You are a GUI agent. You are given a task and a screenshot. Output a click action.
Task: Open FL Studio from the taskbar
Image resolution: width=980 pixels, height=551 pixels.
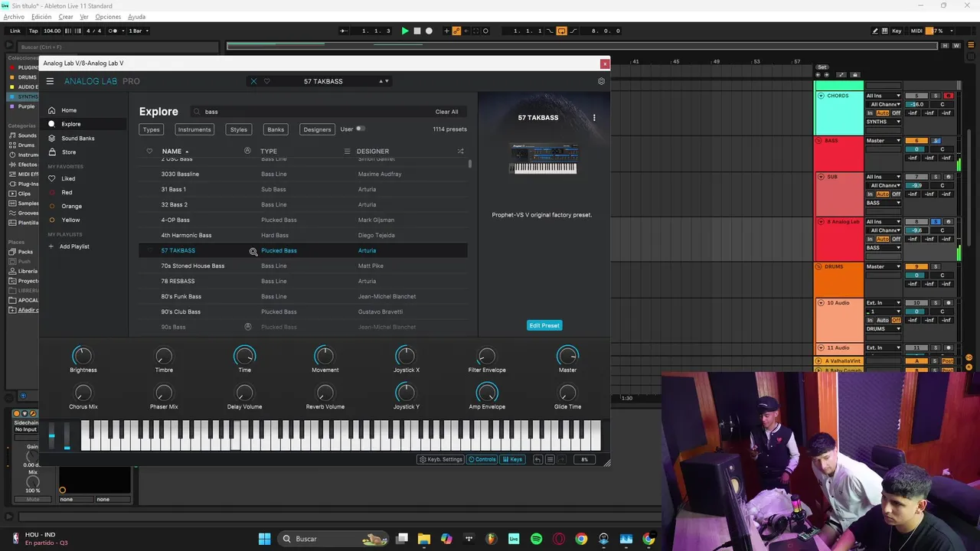[x=492, y=539]
